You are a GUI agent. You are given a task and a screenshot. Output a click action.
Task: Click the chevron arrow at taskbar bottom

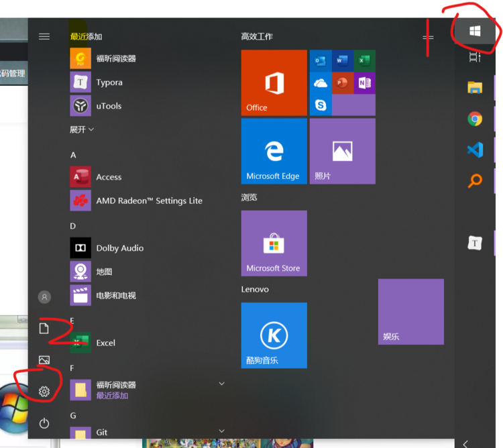click(x=466, y=444)
